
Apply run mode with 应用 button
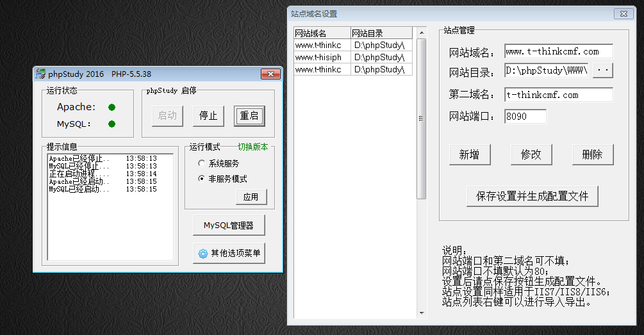coord(251,197)
